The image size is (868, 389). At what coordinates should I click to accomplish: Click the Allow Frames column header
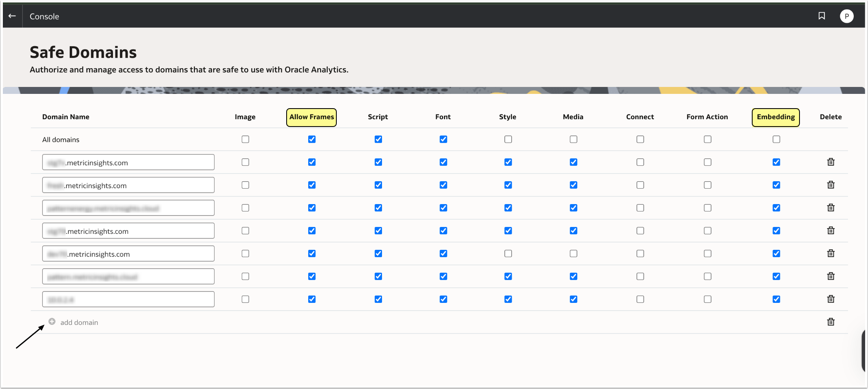point(311,117)
